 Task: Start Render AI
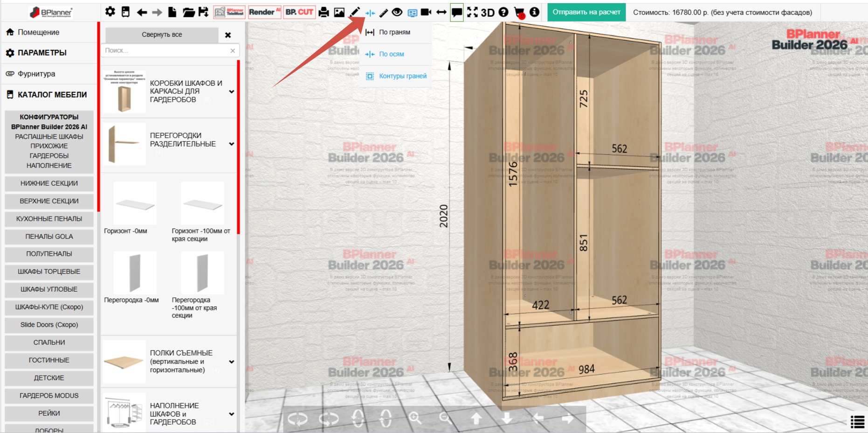[x=264, y=12]
